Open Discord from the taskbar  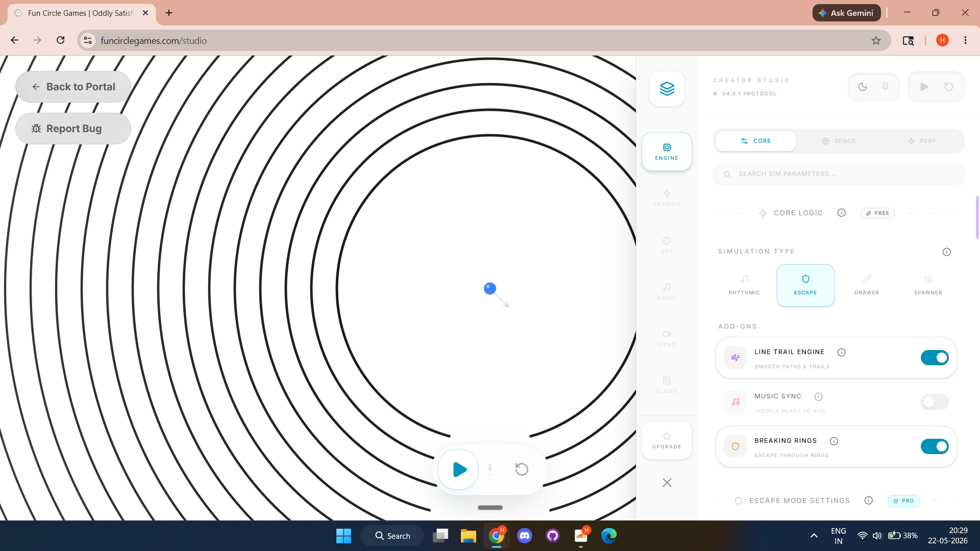pos(525,536)
